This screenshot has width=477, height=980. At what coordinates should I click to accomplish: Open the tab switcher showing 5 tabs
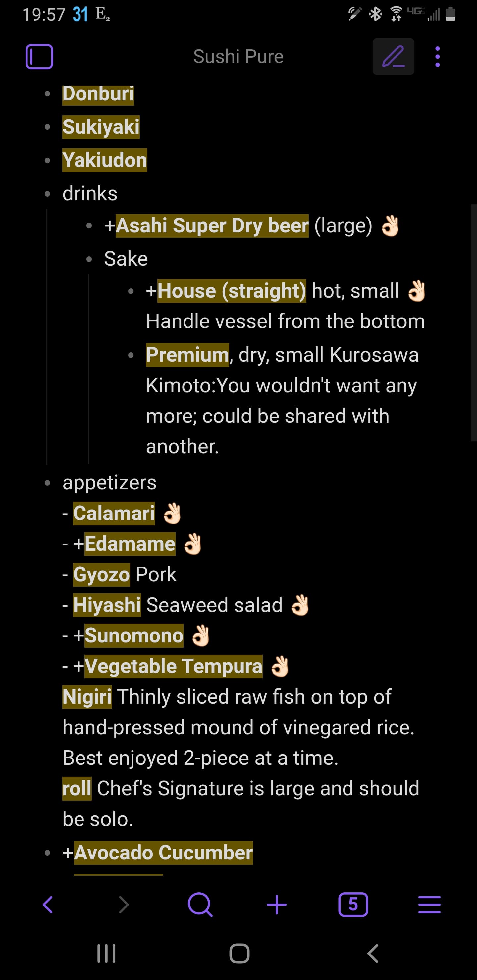[353, 904]
